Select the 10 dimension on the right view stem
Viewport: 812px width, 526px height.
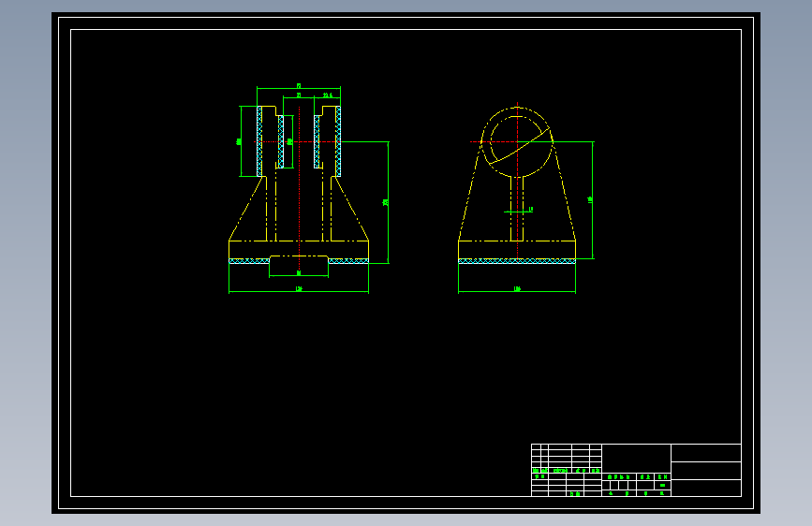point(531,209)
